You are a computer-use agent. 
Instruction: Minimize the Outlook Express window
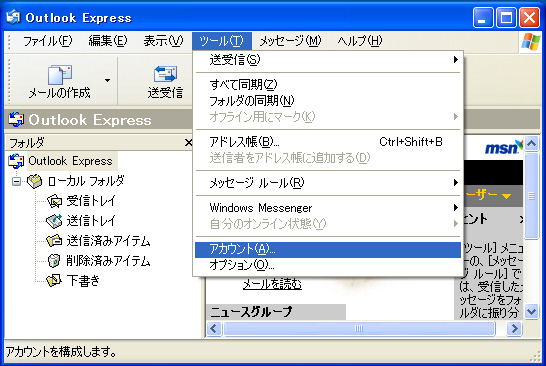click(483, 17)
